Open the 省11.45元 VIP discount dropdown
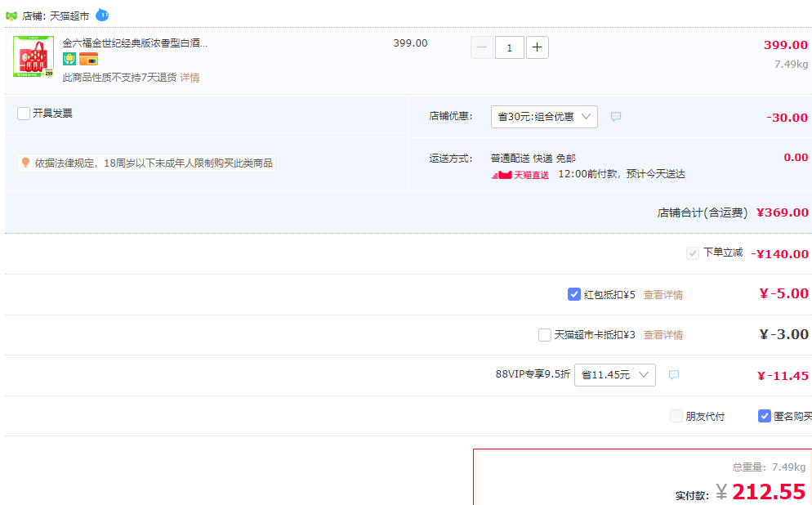Viewport: 812px width, 505px height. coord(614,375)
